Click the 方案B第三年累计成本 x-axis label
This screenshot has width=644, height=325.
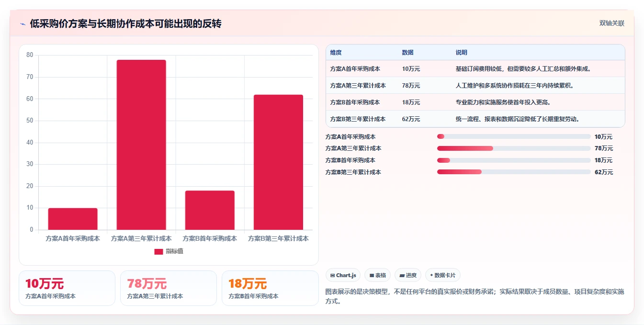278,238
